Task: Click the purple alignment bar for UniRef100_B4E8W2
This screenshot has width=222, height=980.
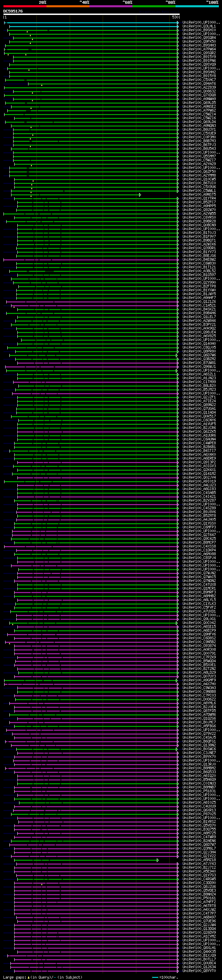Action: 91,260
